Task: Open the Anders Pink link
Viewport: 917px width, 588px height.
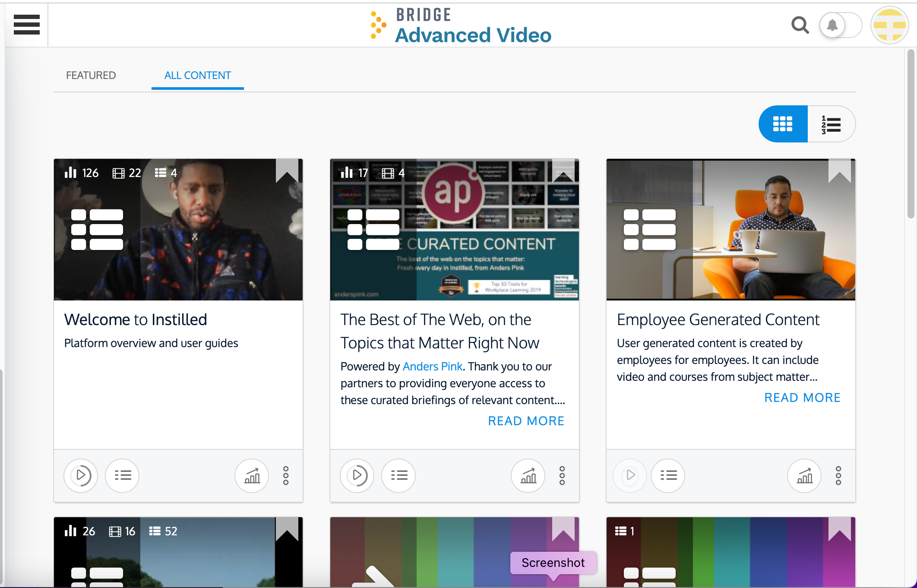Action: pos(432,366)
